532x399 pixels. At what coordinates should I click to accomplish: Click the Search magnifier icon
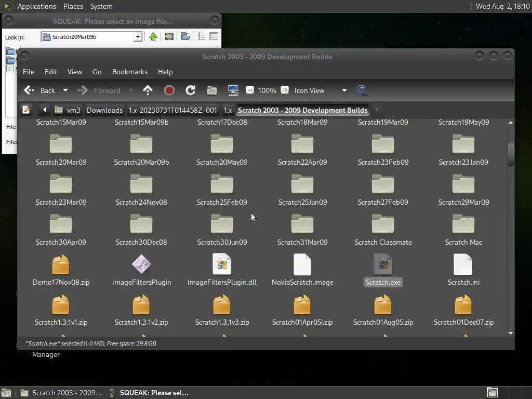362,90
